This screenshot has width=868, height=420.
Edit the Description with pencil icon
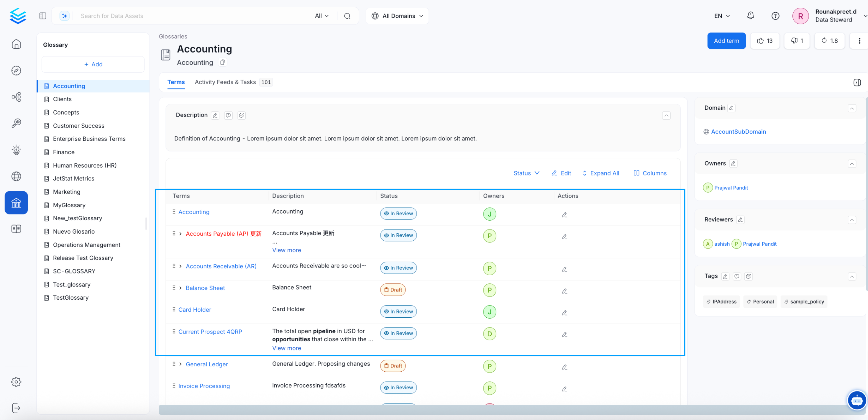pyautogui.click(x=215, y=115)
